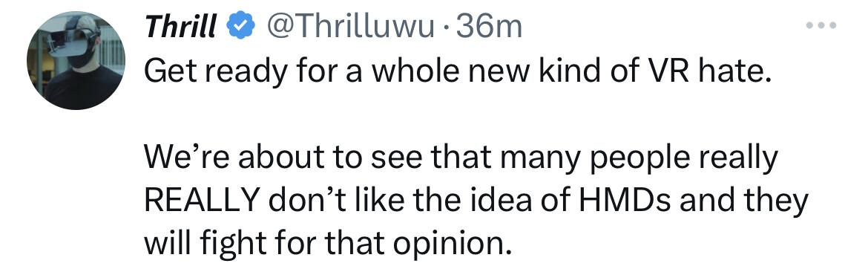Click the words "don't like the idea"
This screenshot has height=272, width=868.
pos(396,200)
